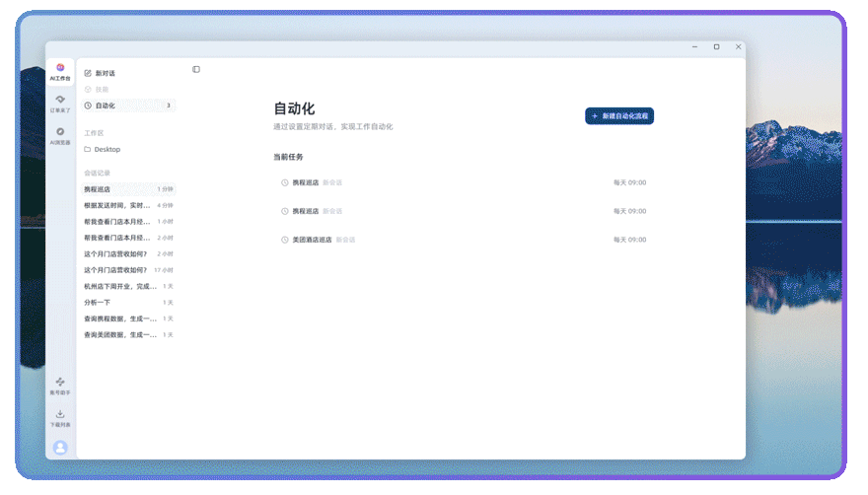The height and width of the screenshot is (495, 868).
Task: Click 新建自动化流程 button
Action: click(618, 115)
